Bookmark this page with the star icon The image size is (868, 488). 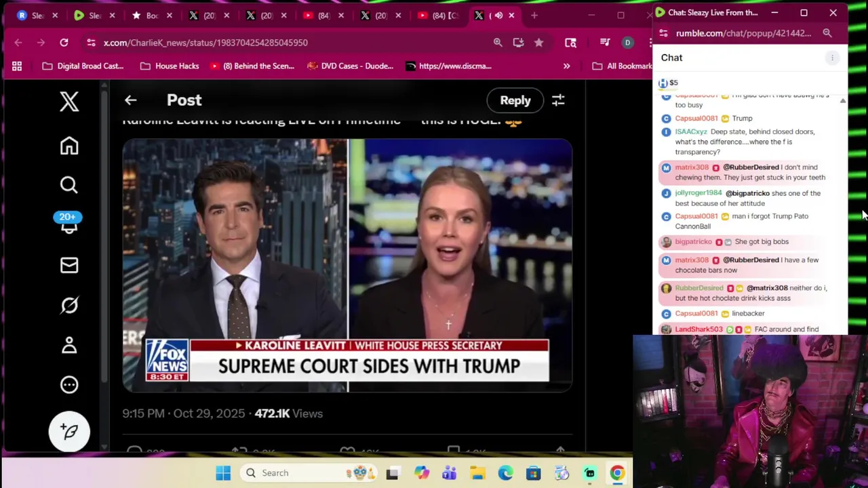[x=538, y=43]
